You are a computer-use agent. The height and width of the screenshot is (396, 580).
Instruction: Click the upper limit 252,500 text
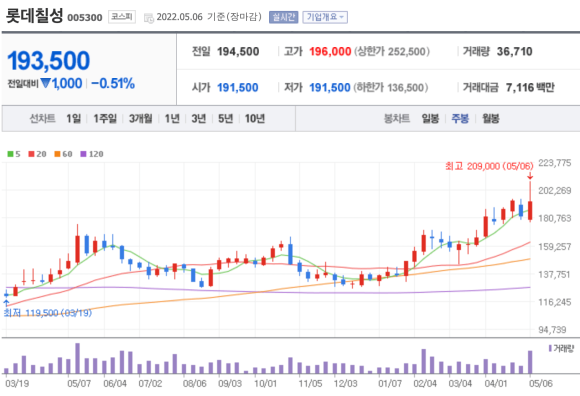[x=392, y=51]
